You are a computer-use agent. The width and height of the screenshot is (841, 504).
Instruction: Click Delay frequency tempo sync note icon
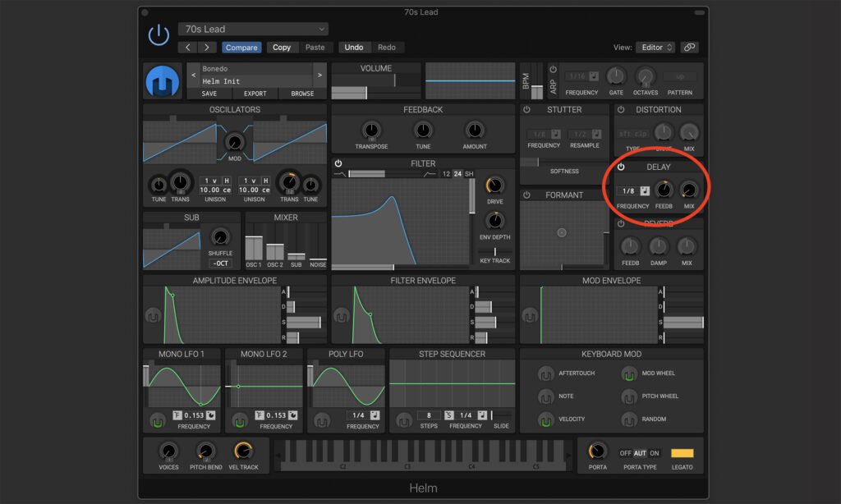click(x=645, y=191)
